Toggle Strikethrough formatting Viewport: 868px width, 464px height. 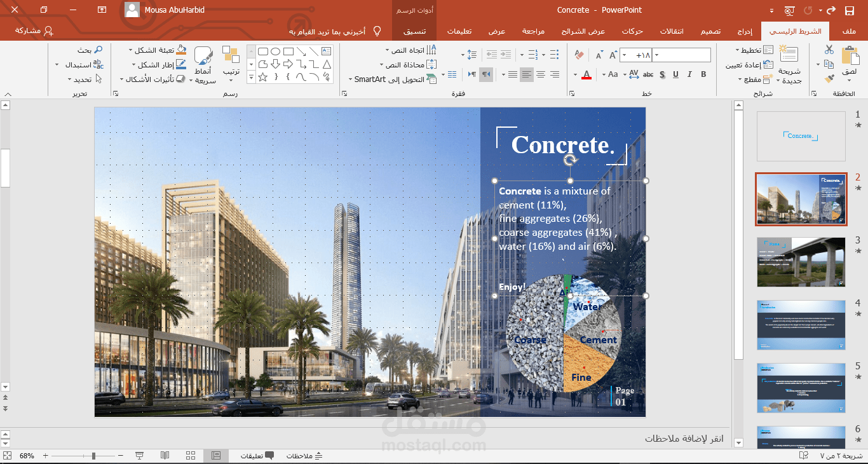click(x=648, y=74)
